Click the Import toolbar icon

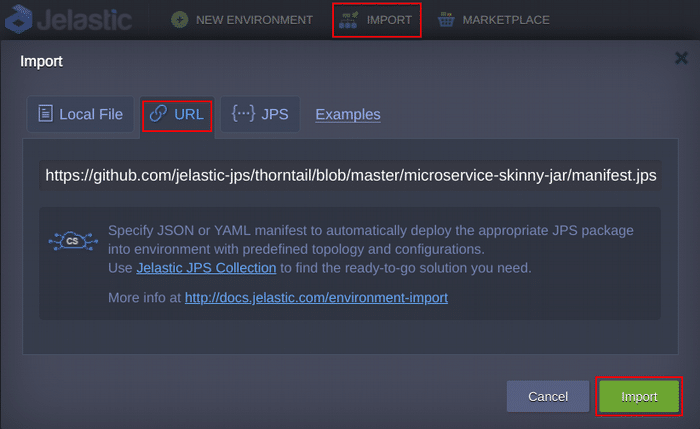[x=348, y=20]
